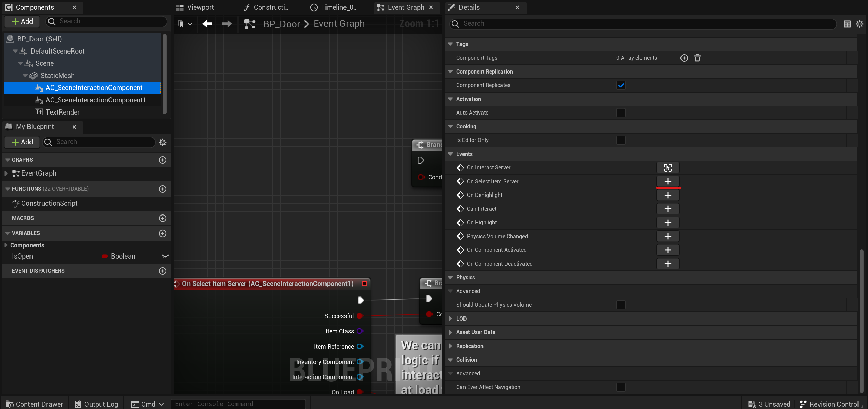
Task: Add Physics Volume Changed event
Action: (668, 236)
